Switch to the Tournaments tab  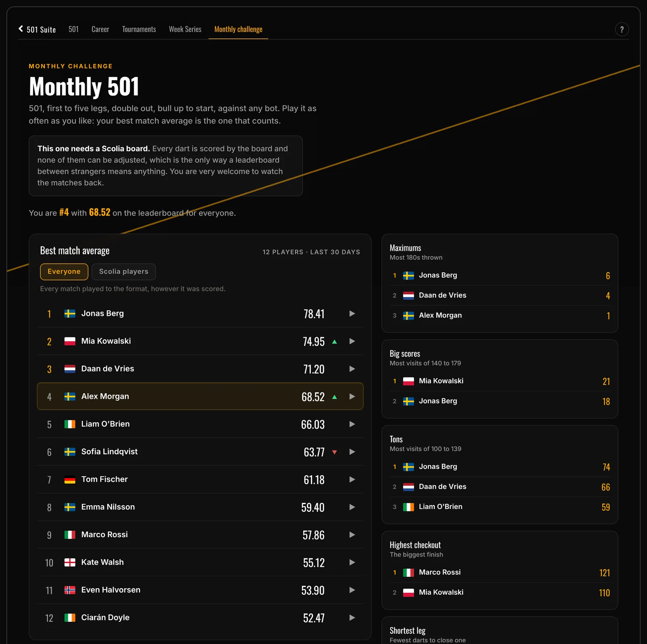pos(139,29)
